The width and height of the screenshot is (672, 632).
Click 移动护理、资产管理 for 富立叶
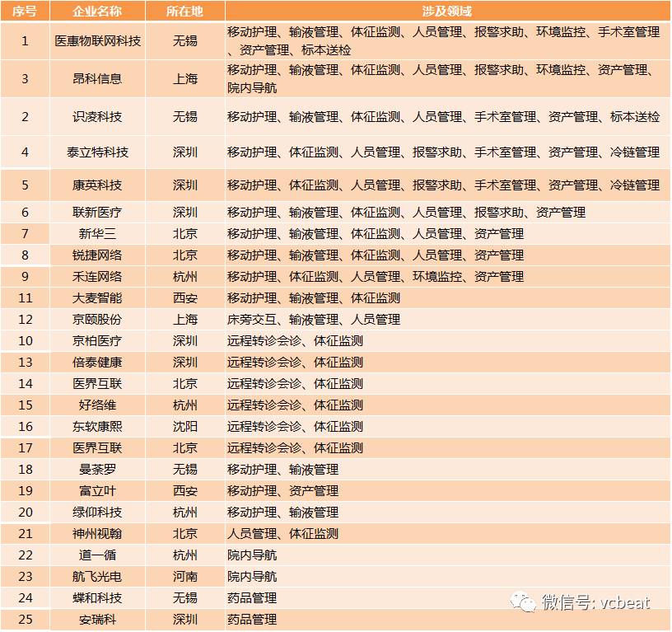282,490
